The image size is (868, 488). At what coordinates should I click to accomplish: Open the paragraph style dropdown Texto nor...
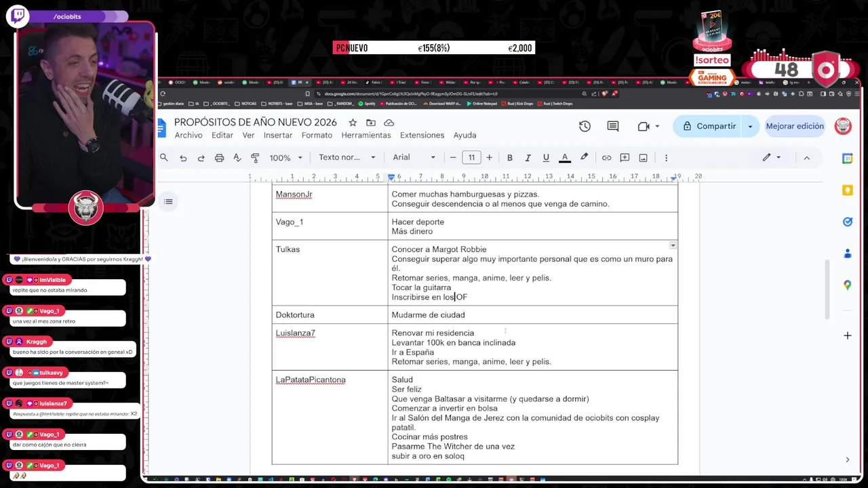(347, 157)
